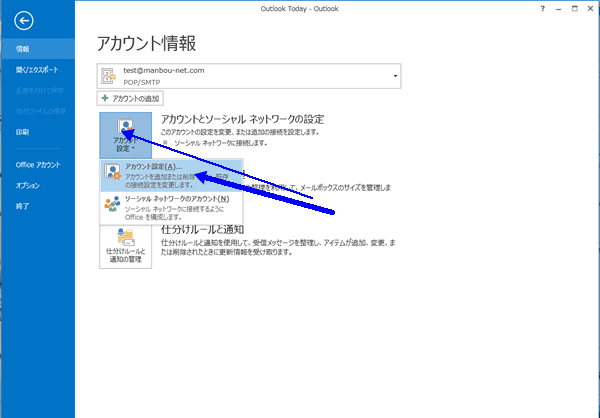
Task: Open 開く/エクスポート in the sidebar
Action: (38, 70)
